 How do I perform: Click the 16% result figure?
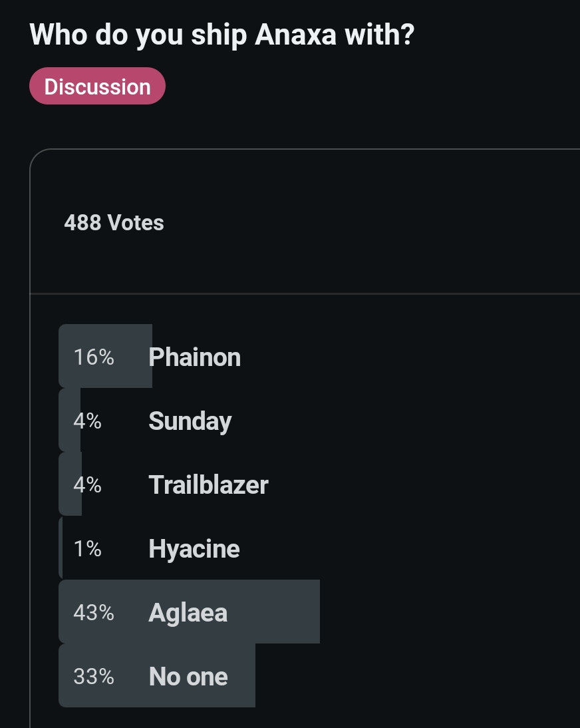(94, 357)
